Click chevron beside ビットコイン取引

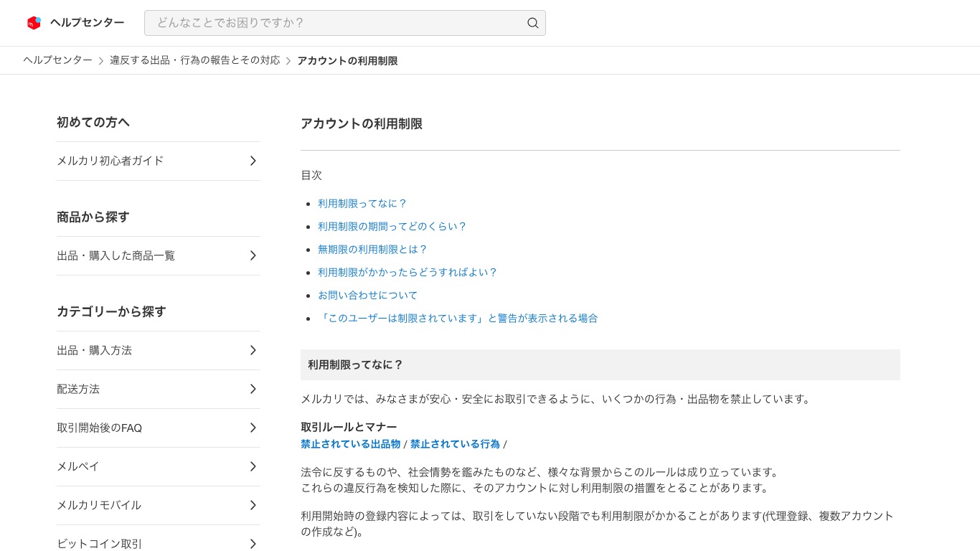[253, 544]
